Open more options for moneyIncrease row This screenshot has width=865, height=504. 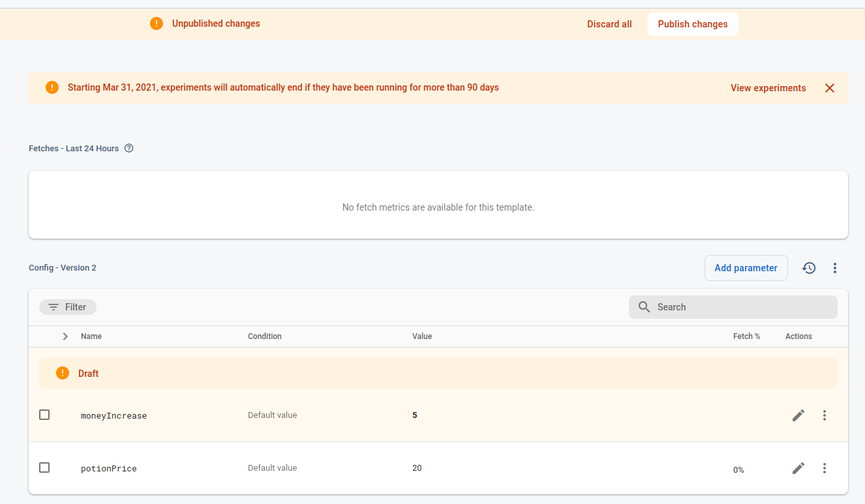tap(825, 415)
